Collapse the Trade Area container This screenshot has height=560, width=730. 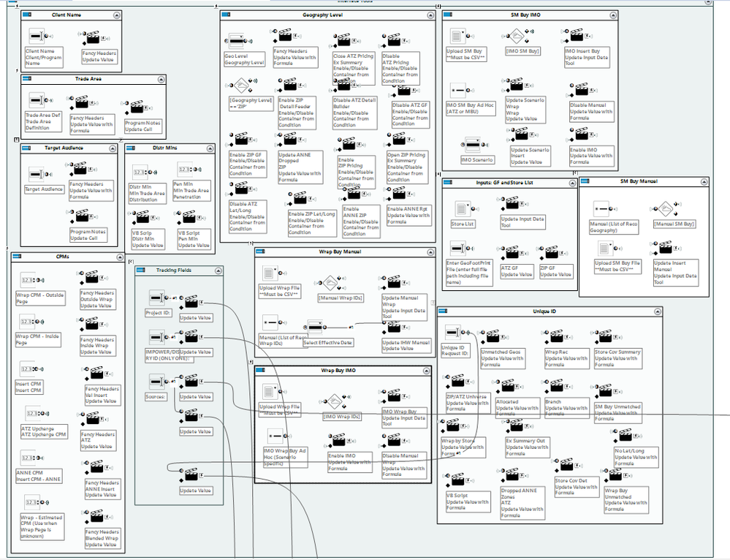(161, 79)
